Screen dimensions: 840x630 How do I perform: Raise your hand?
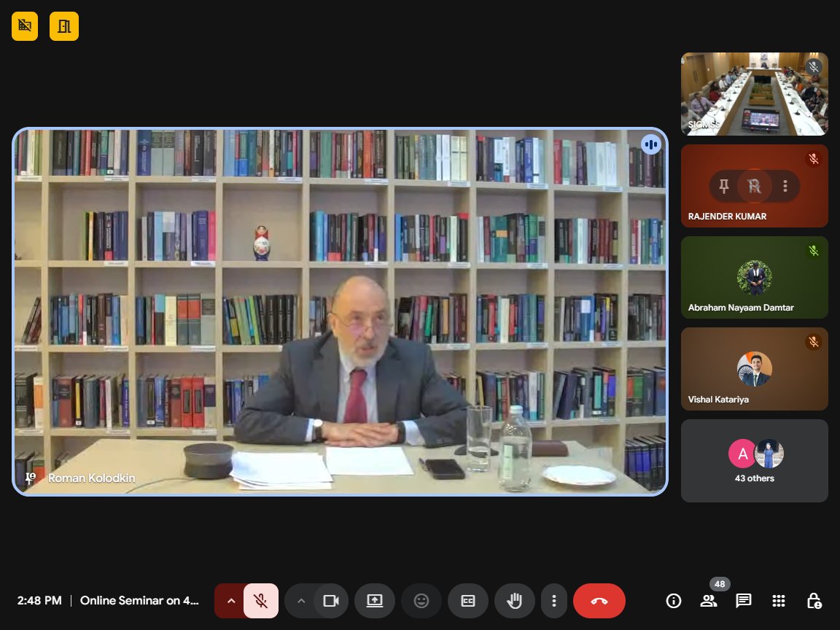click(515, 601)
